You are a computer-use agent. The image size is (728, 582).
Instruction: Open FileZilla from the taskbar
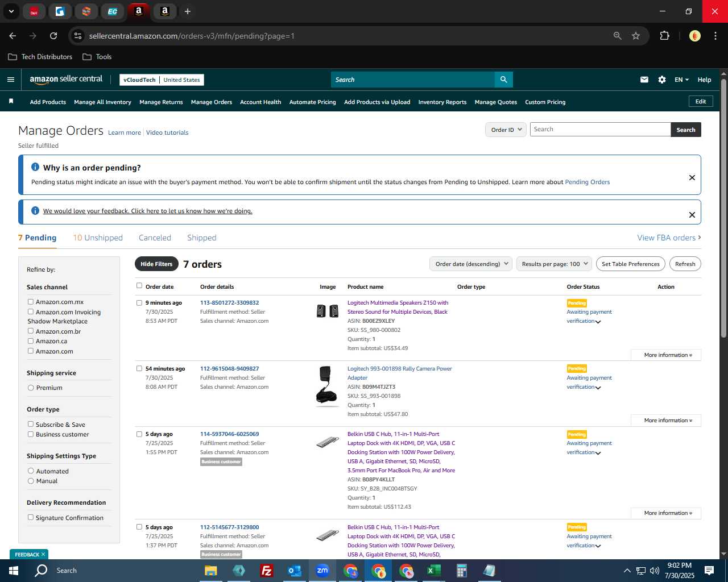266,571
